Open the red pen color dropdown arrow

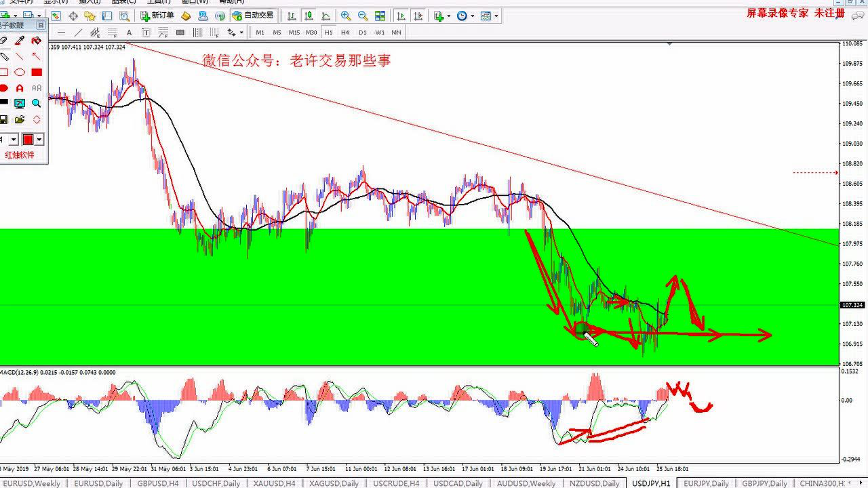[x=39, y=140]
